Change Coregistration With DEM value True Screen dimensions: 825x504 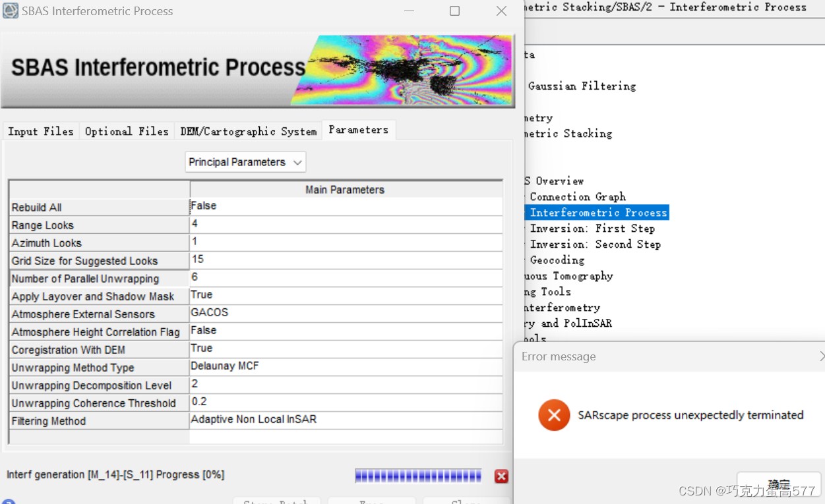[x=346, y=349]
